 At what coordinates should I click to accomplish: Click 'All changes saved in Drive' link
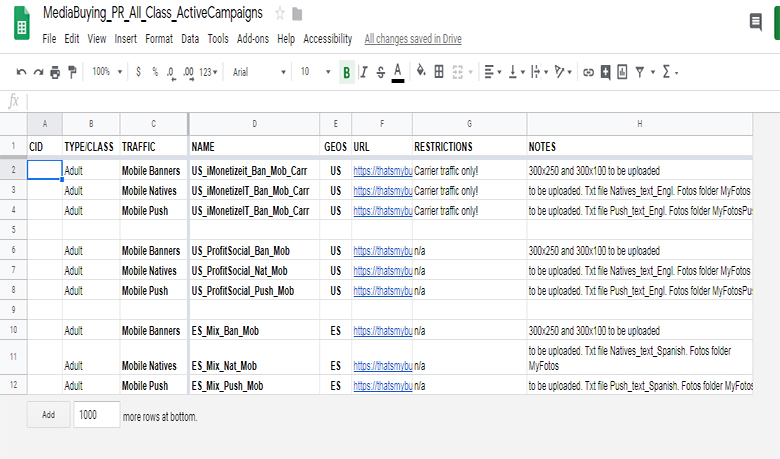(x=413, y=39)
